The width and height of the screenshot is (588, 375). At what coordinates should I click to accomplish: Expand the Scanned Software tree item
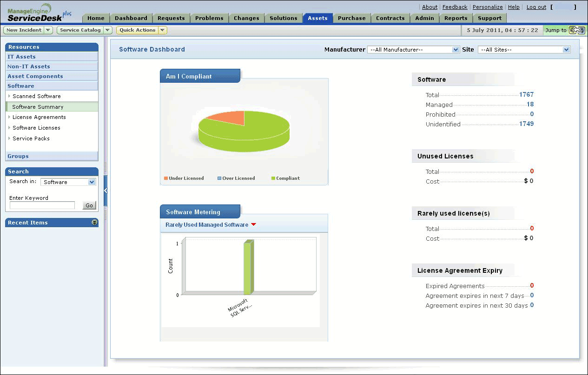point(9,96)
